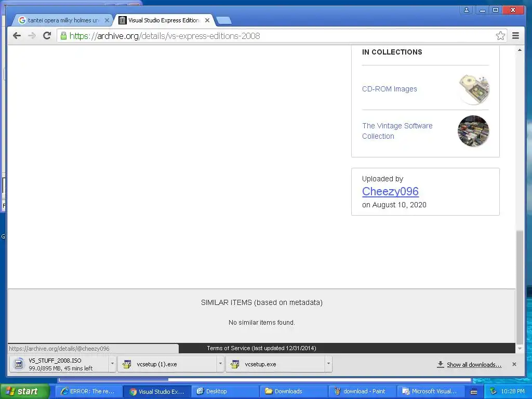Go back with the browser back arrow
This screenshot has height=399, width=532.
pos(17,36)
